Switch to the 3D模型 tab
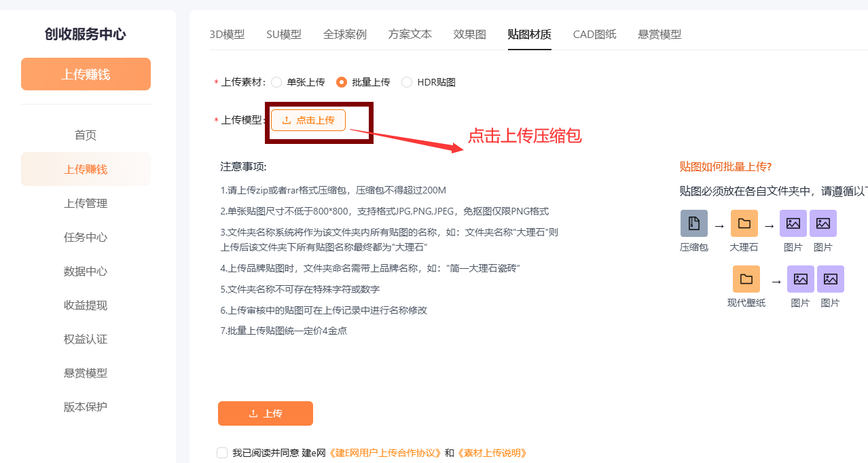The image size is (868, 463). tap(227, 34)
